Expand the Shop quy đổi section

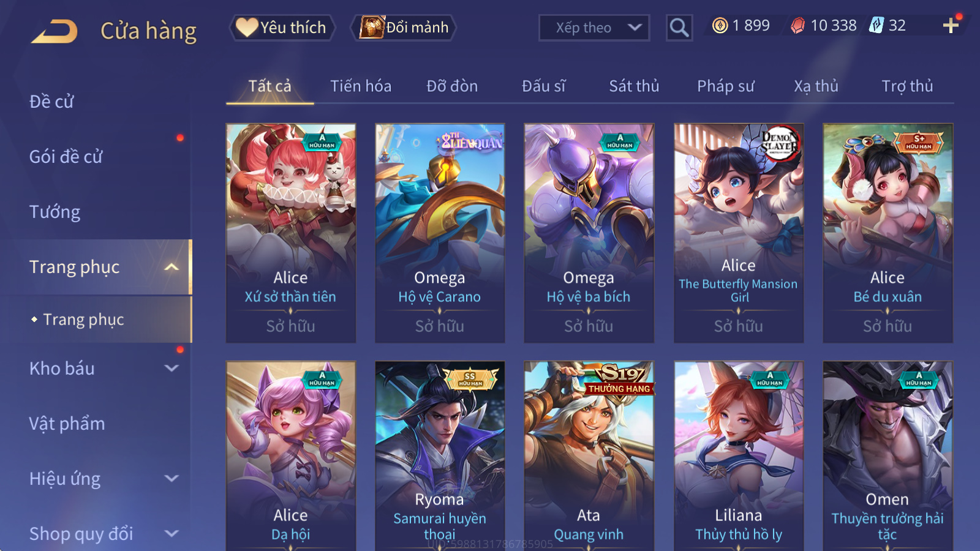[171, 534]
